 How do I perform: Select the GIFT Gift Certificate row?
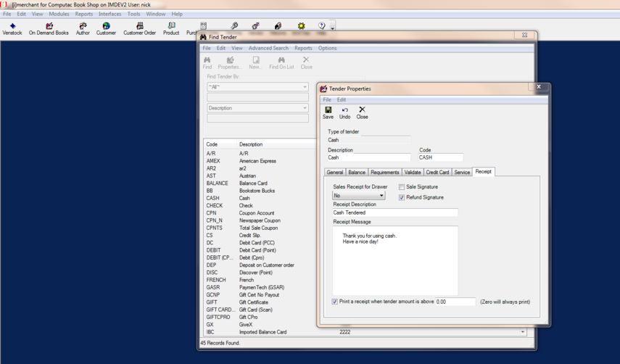pos(260,302)
